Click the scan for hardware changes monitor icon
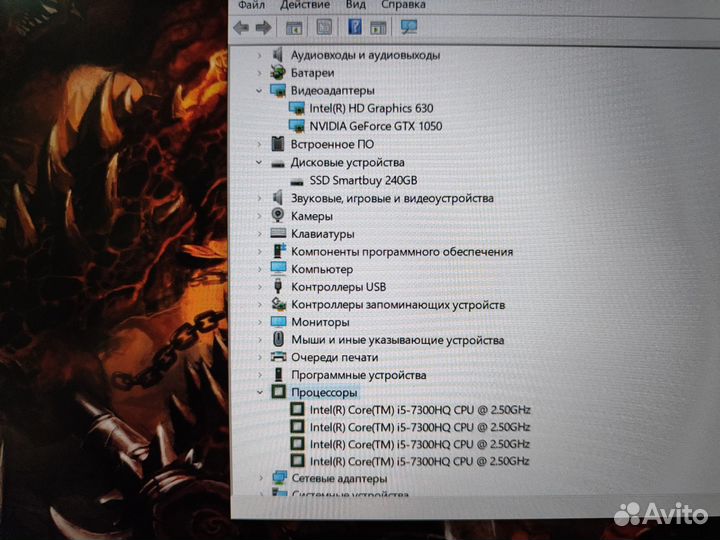The image size is (720, 540). [x=408, y=27]
